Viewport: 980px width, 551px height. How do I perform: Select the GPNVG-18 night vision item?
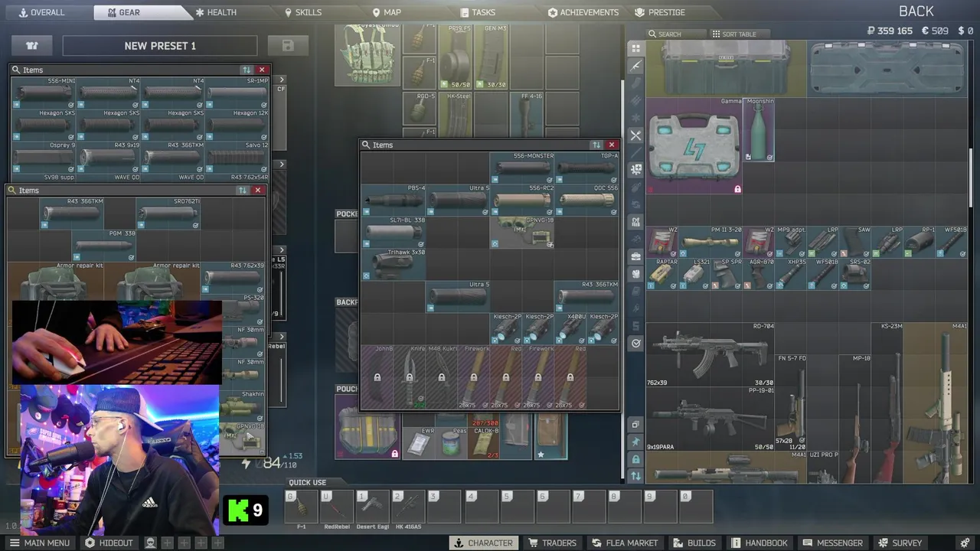pyautogui.click(x=522, y=232)
